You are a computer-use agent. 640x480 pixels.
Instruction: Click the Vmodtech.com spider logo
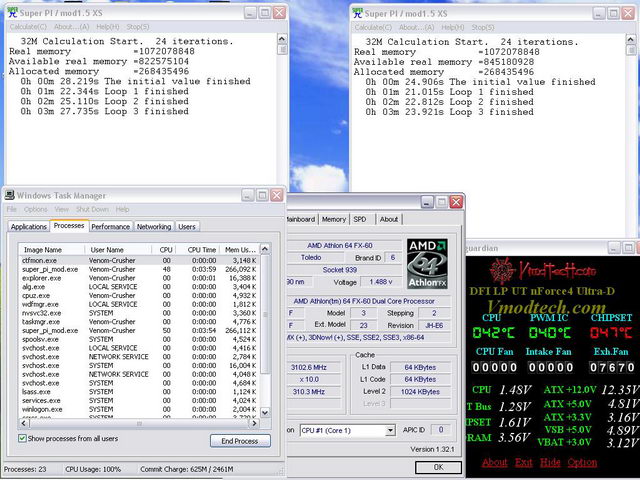(503, 270)
